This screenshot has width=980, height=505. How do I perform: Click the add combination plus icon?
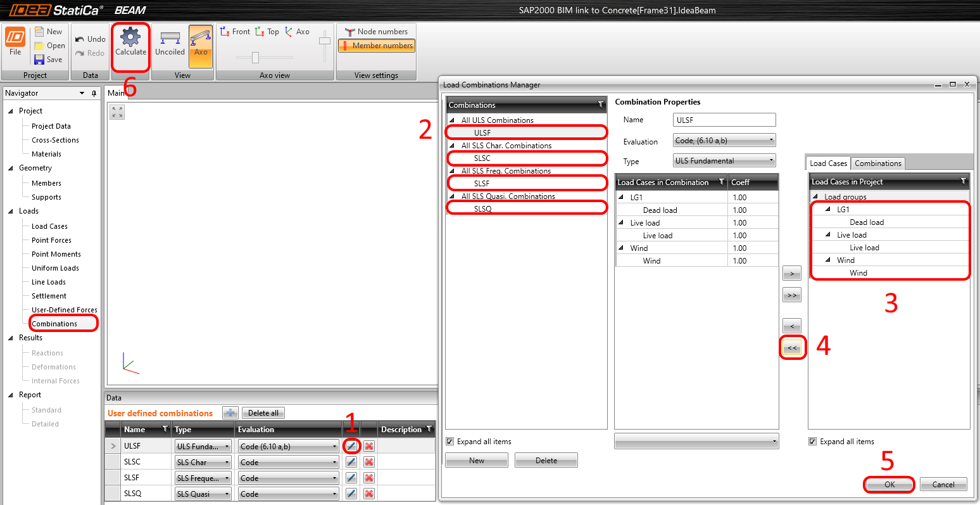[x=230, y=413]
